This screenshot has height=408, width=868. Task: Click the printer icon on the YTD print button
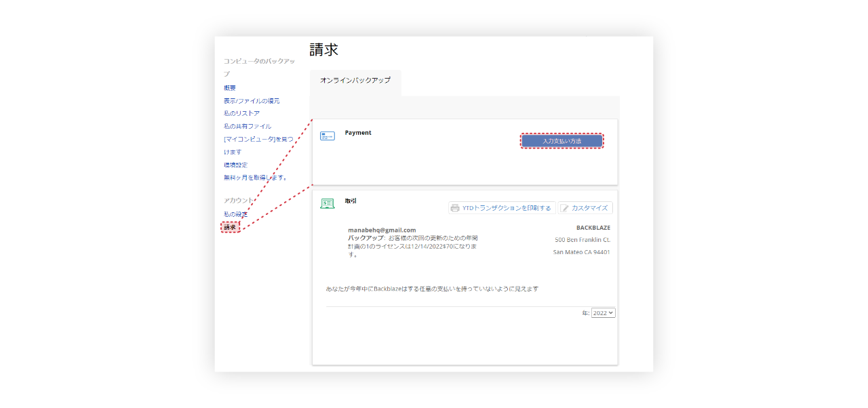pos(454,207)
